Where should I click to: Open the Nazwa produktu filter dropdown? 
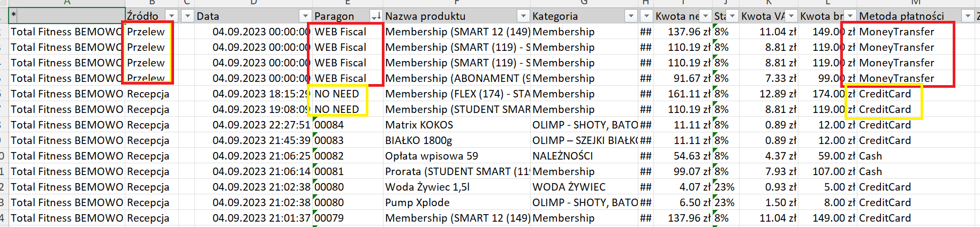coord(523,16)
